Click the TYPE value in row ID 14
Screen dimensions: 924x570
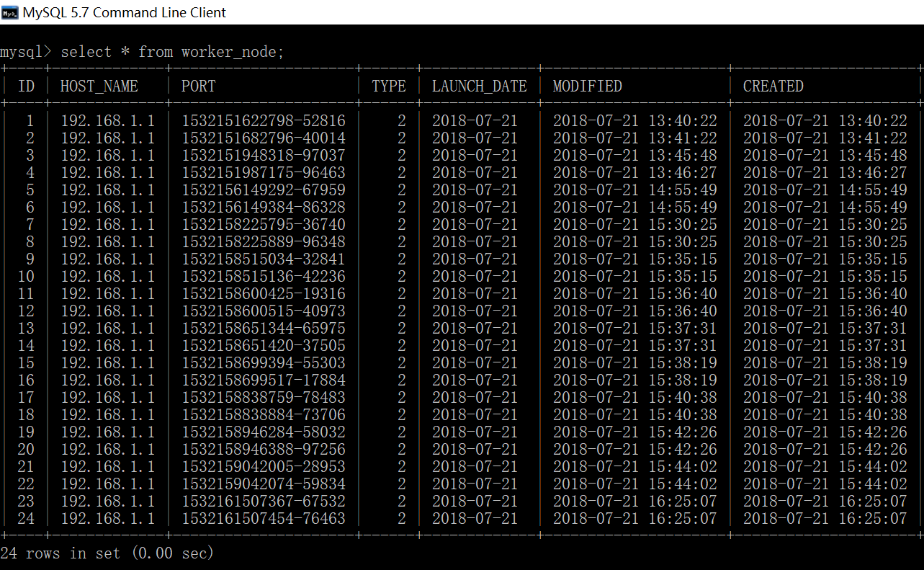coord(401,346)
